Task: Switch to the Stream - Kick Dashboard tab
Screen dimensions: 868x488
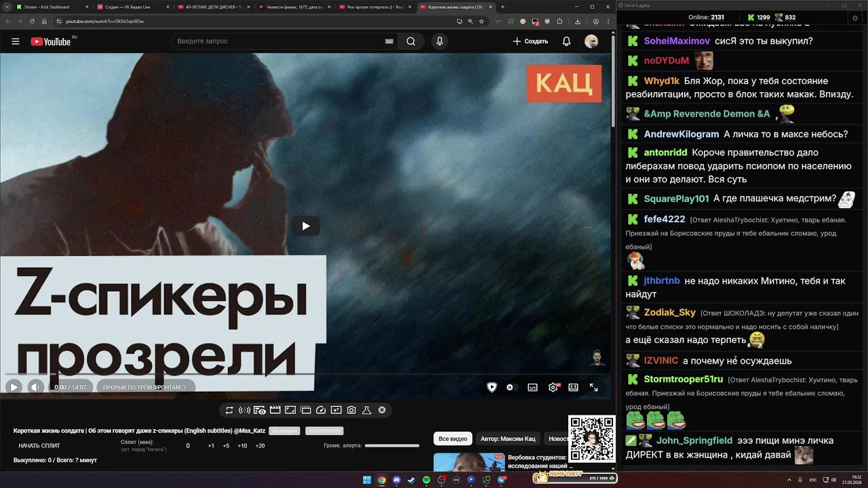Action: (51, 7)
